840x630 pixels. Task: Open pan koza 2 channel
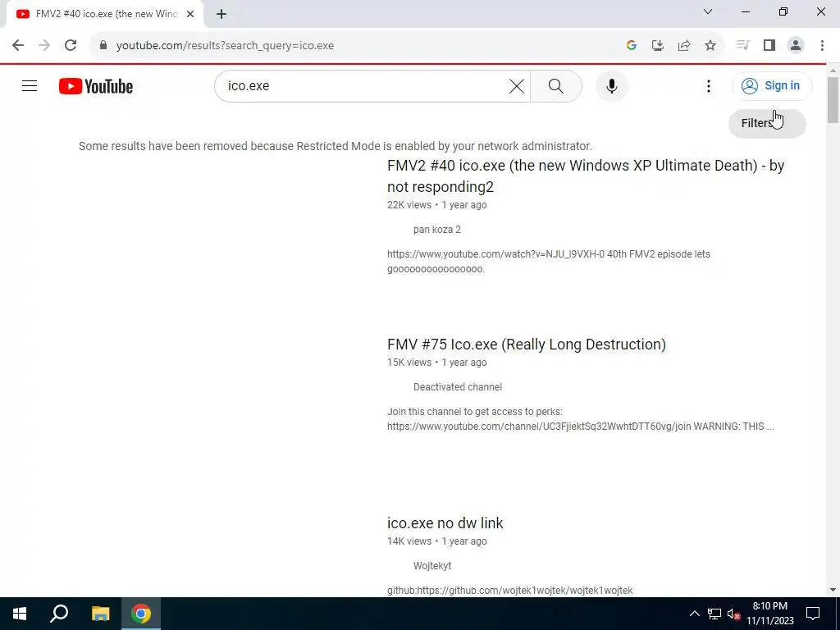click(436, 230)
